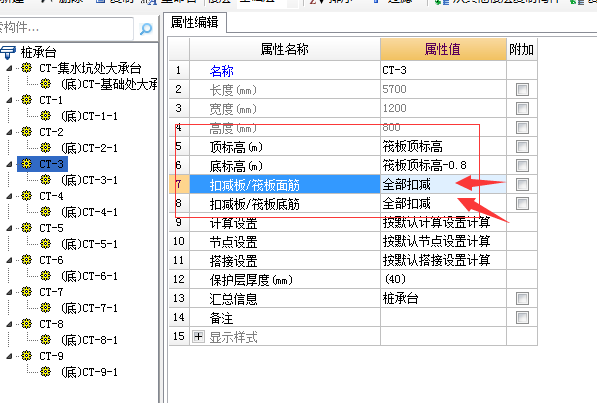Click the 按默认搭接设置计算 value cell
This screenshot has width=597, height=403.
[443, 261]
